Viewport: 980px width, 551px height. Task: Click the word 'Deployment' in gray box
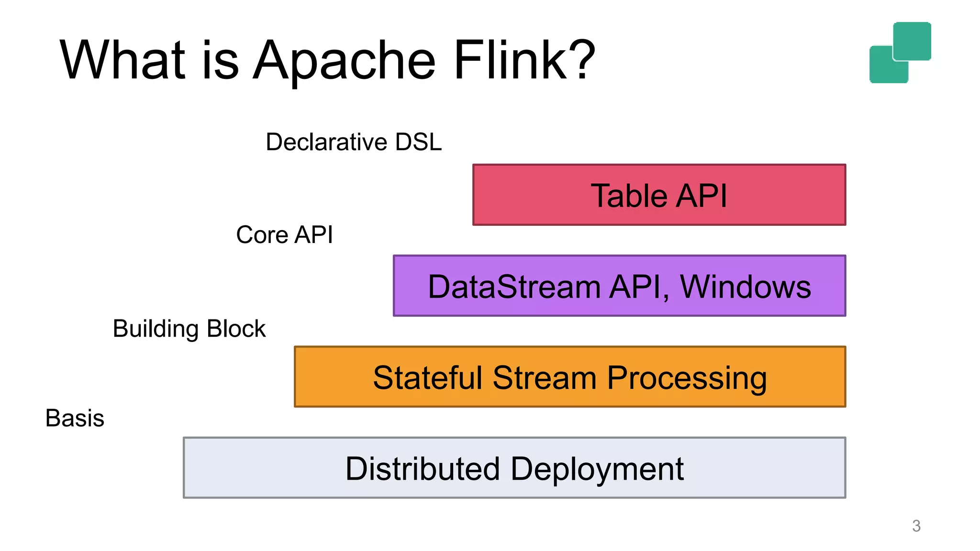597,469
